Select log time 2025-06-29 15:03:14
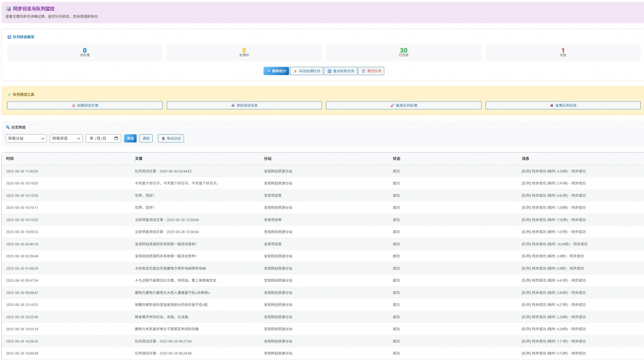 point(22,329)
